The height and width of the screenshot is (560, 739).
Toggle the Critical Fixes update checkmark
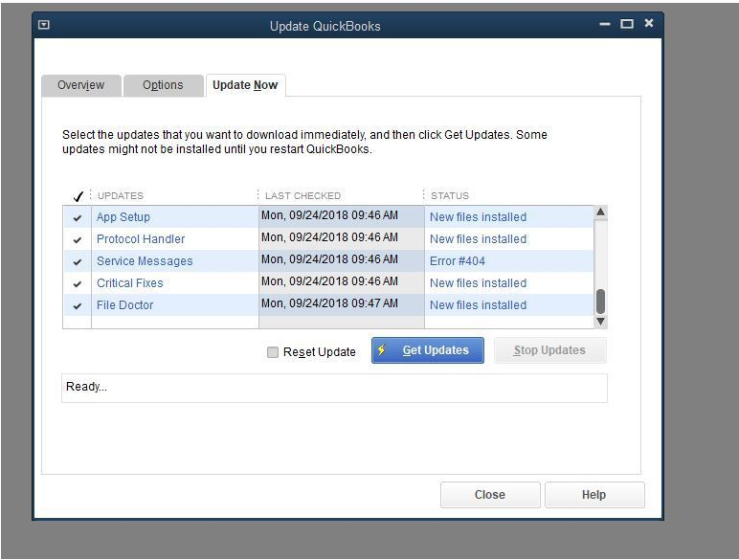coord(78,283)
